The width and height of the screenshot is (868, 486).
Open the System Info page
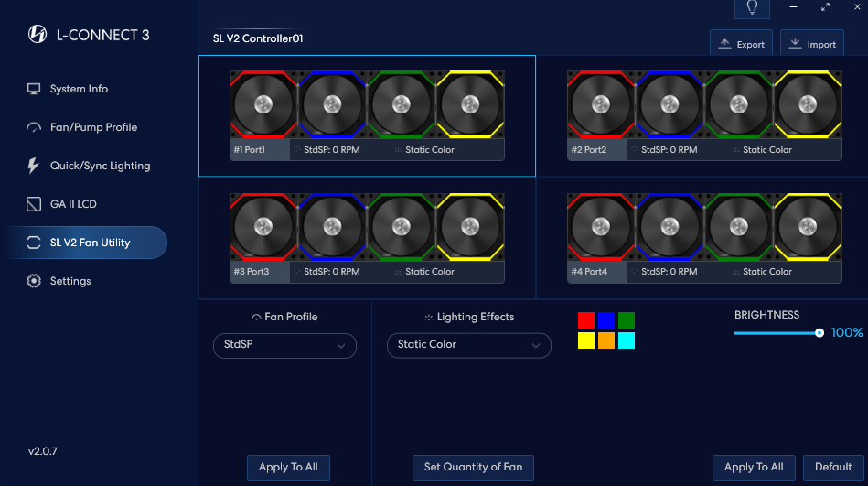point(80,89)
